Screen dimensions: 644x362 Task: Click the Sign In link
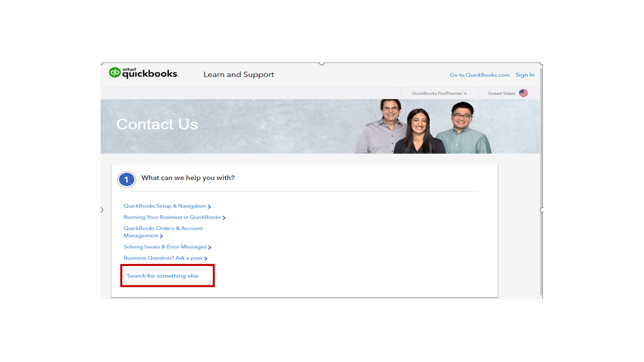point(525,75)
